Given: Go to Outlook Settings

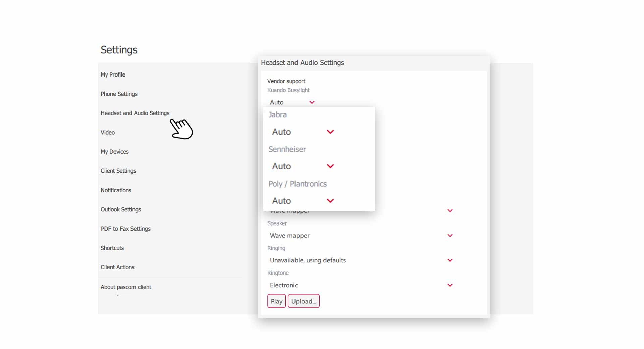Looking at the screenshot, I should 121,209.
